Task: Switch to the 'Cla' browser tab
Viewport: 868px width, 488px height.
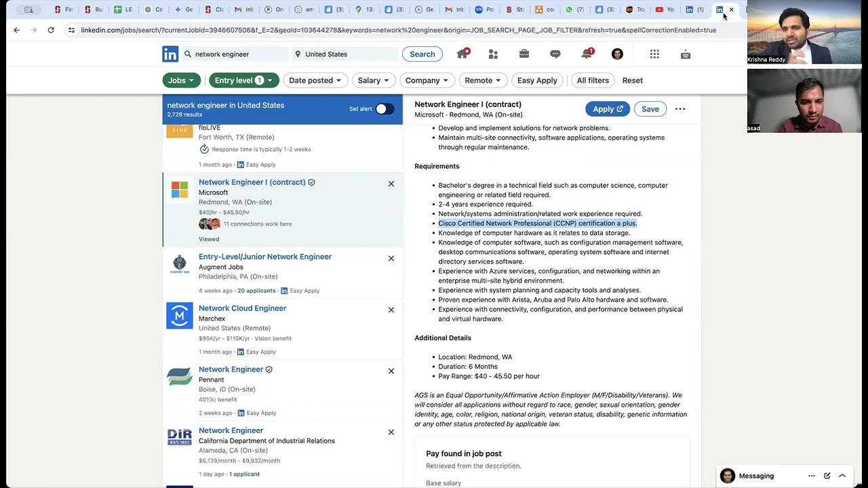Action: coord(214,9)
